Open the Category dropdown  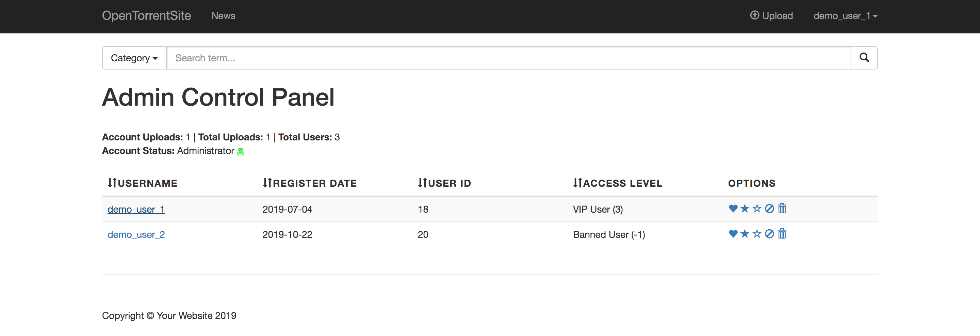[134, 58]
